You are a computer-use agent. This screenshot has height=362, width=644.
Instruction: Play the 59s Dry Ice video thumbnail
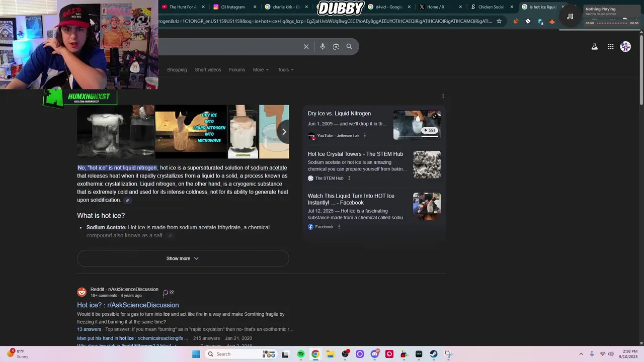click(417, 125)
